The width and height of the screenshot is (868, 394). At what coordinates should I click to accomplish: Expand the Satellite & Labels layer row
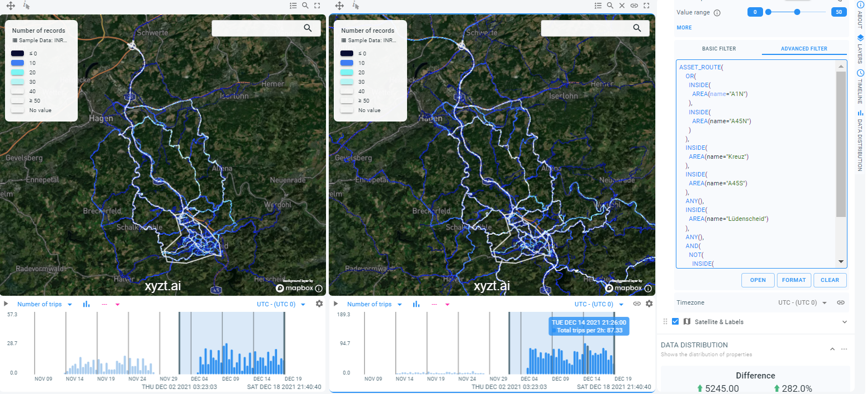845,322
